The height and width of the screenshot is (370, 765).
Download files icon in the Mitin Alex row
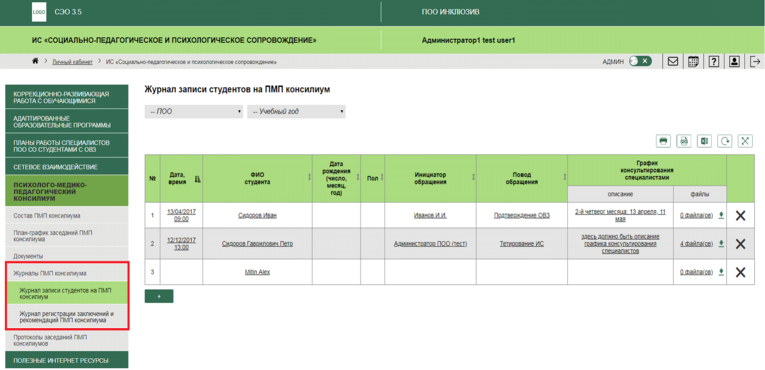tap(721, 272)
